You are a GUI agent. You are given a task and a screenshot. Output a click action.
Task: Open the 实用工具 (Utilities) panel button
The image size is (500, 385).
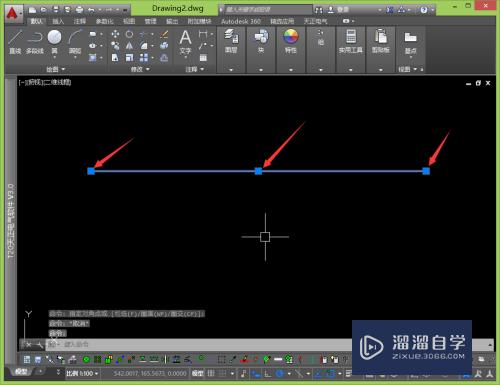pyautogui.click(x=351, y=42)
